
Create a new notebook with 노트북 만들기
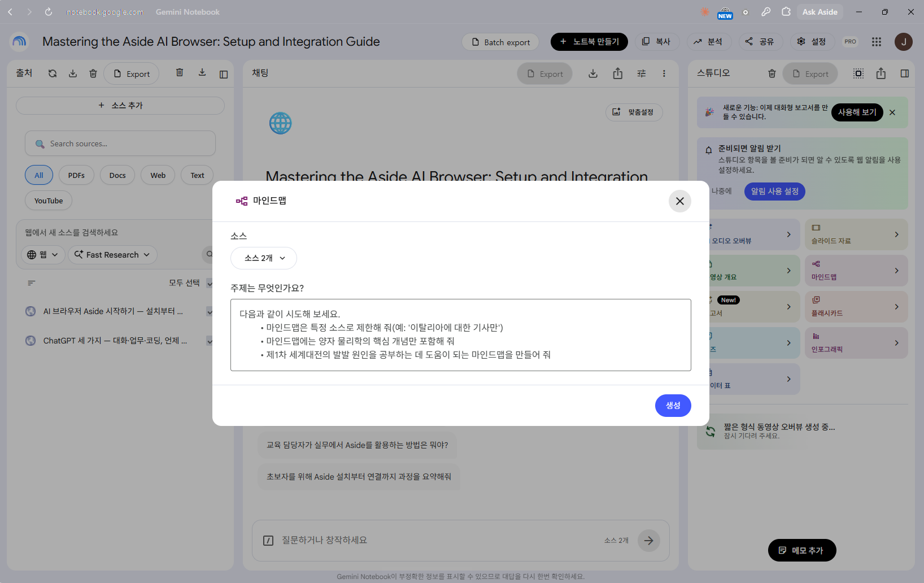click(589, 42)
